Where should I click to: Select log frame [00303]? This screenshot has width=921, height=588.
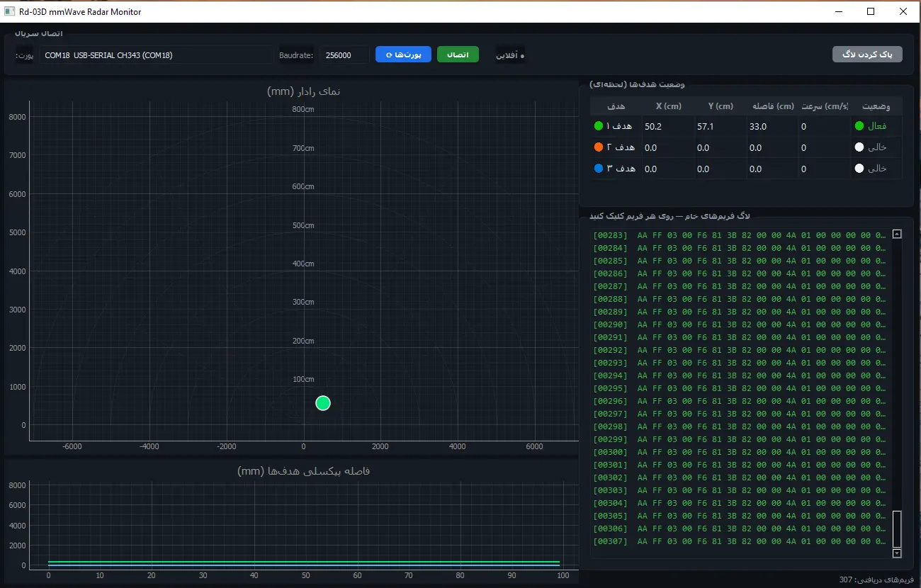[x=740, y=490]
